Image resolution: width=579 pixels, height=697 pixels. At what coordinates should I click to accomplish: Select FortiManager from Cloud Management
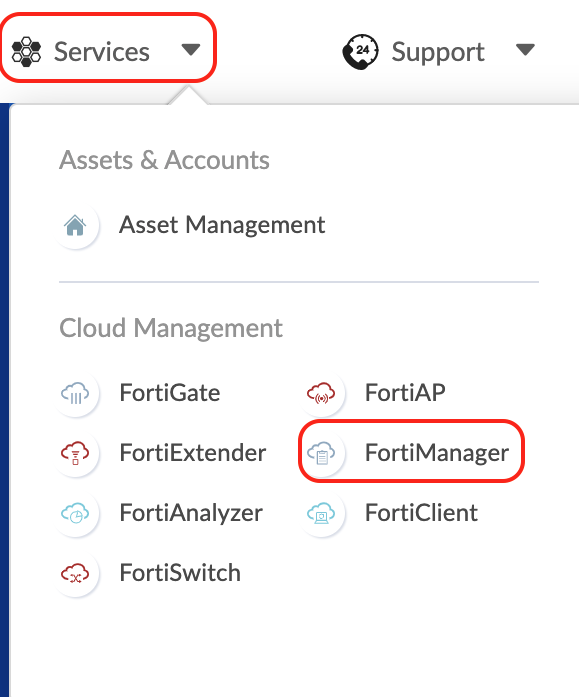pos(437,453)
